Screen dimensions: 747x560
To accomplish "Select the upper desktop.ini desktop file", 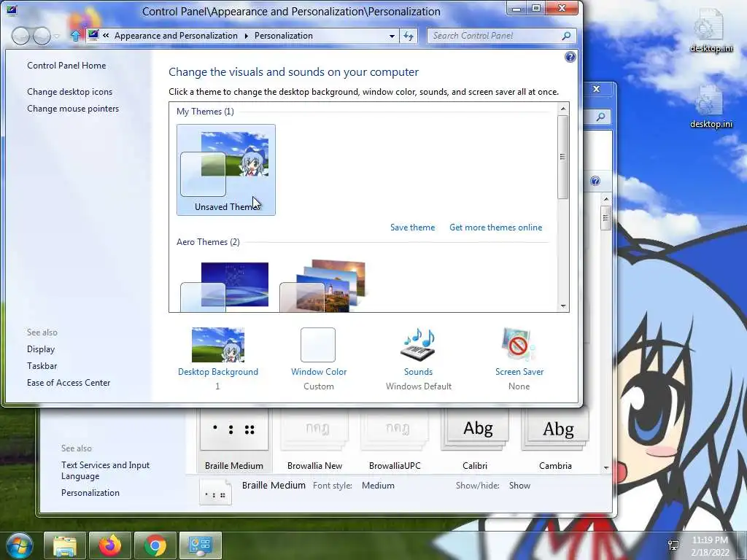I will click(711, 31).
